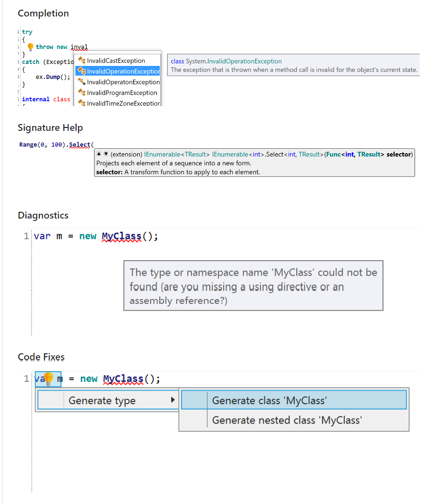Click MyClass not found error tooltip

click(253, 286)
